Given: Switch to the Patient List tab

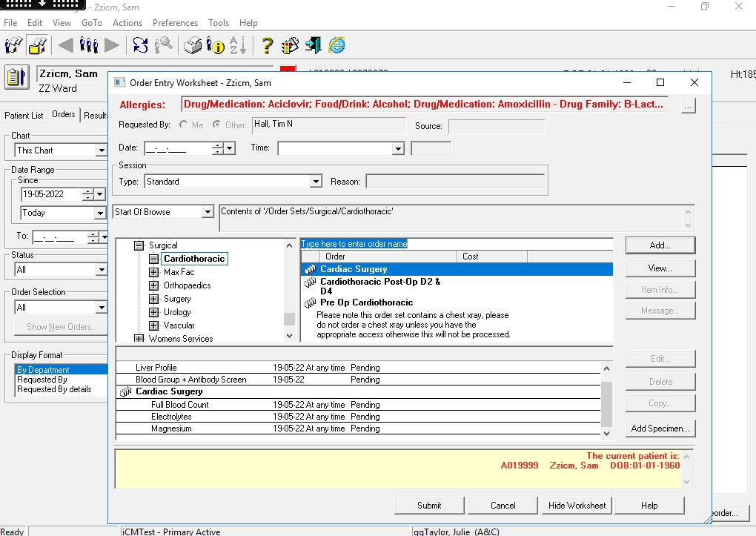Looking at the screenshot, I should (24, 116).
